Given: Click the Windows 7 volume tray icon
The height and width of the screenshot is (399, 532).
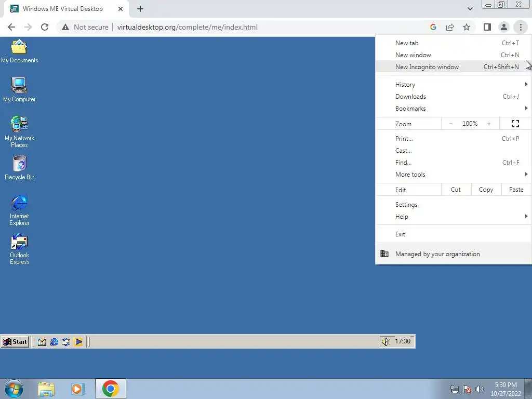Looking at the screenshot, I should point(480,389).
